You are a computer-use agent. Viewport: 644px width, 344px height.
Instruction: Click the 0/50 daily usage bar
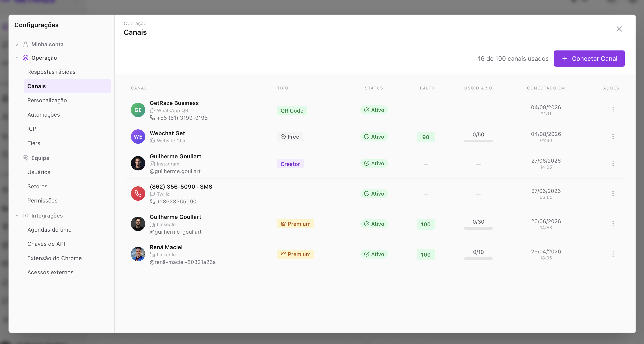click(x=478, y=141)
